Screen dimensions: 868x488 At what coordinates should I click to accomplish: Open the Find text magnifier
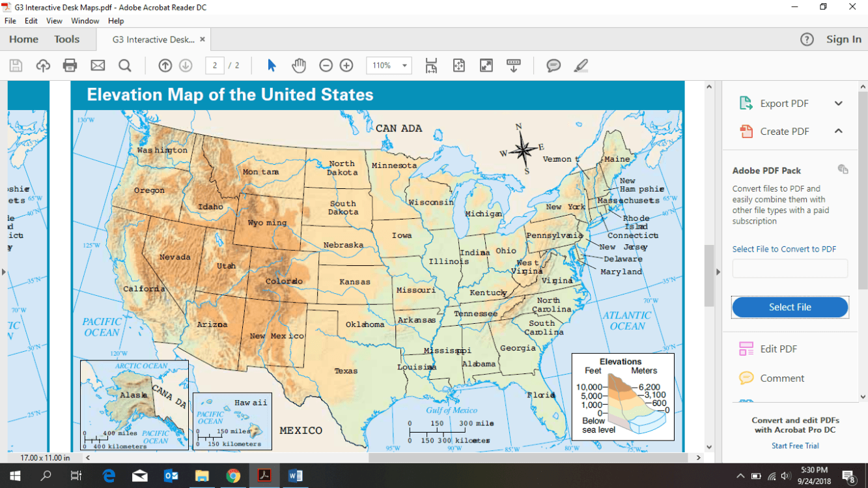125,65
